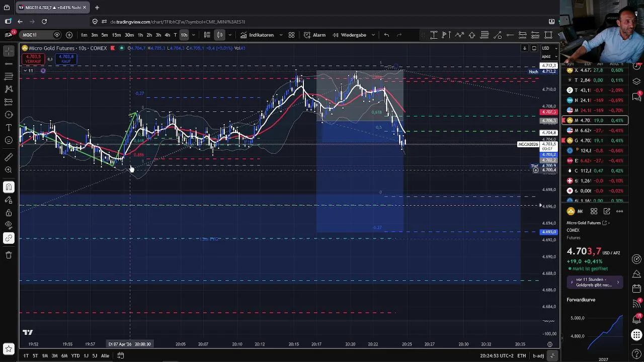Select the ruler measure tool
Image resolution: width=644 pixels, height=362 pixels.
tap(9, 157)
